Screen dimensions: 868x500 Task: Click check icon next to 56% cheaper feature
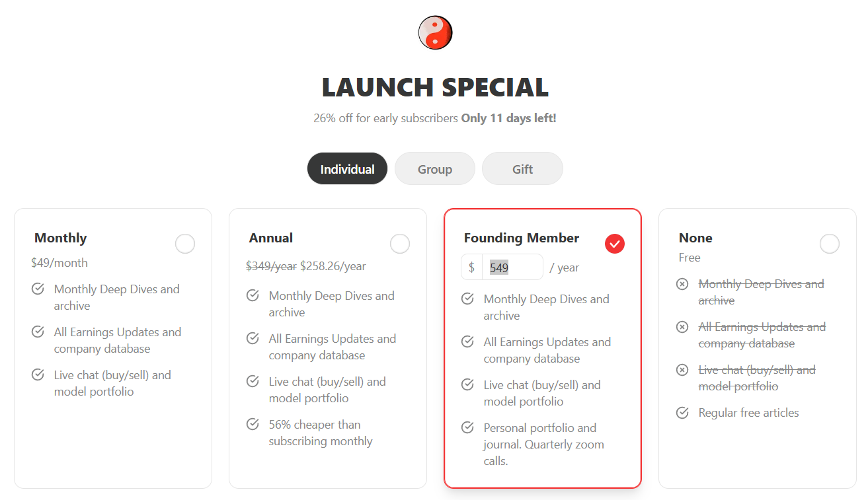point(253,424)
